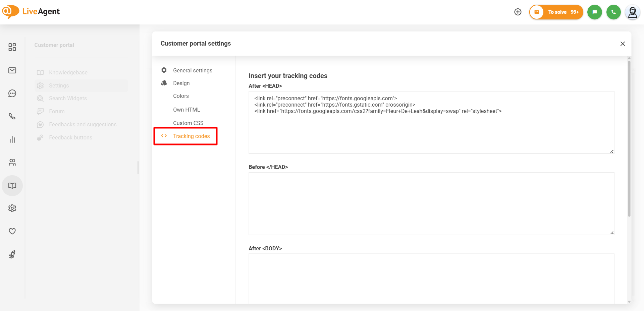Click the rocket Getting Started icon
This screenshot has height=311, width=644.
[12, 255]
